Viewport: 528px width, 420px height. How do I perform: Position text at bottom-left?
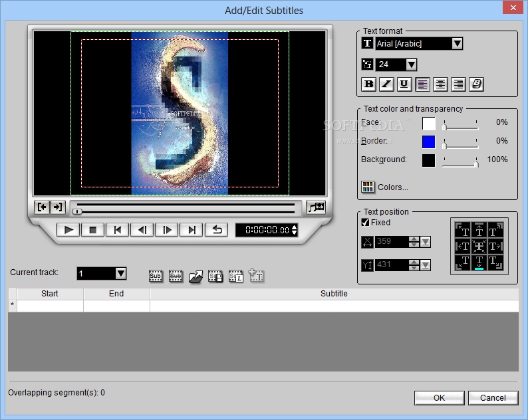point(463,262)
